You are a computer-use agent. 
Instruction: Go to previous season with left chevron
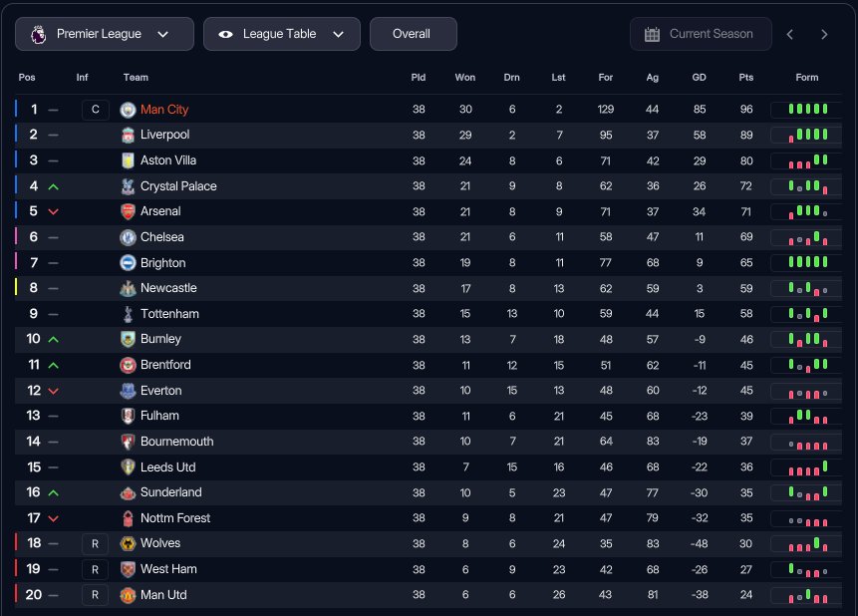click(x=789, y=34)
